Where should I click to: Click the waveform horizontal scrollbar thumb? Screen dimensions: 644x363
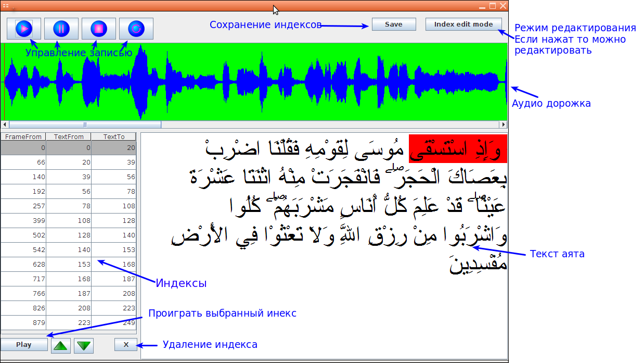[85, 125]
